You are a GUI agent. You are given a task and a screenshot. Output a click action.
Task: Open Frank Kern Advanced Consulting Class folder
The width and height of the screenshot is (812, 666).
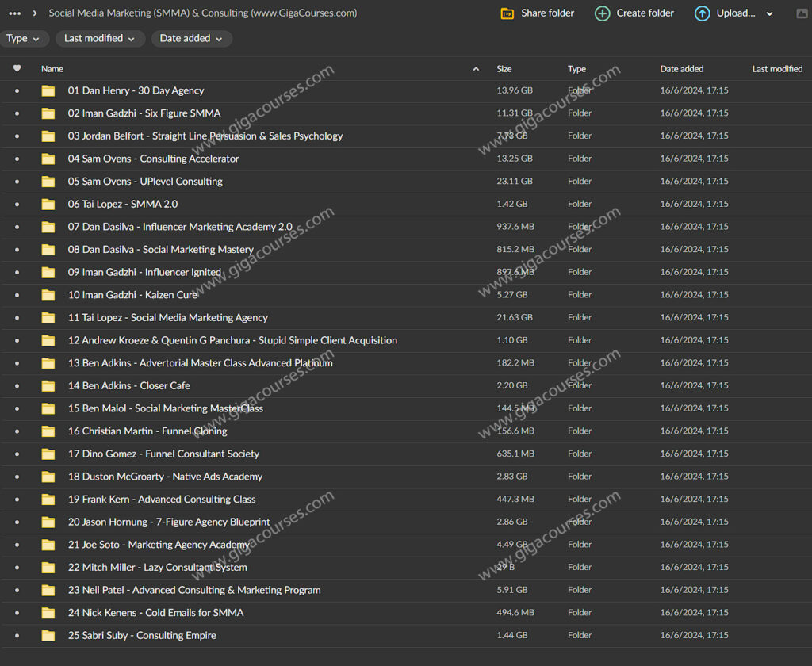pos(162,499)
